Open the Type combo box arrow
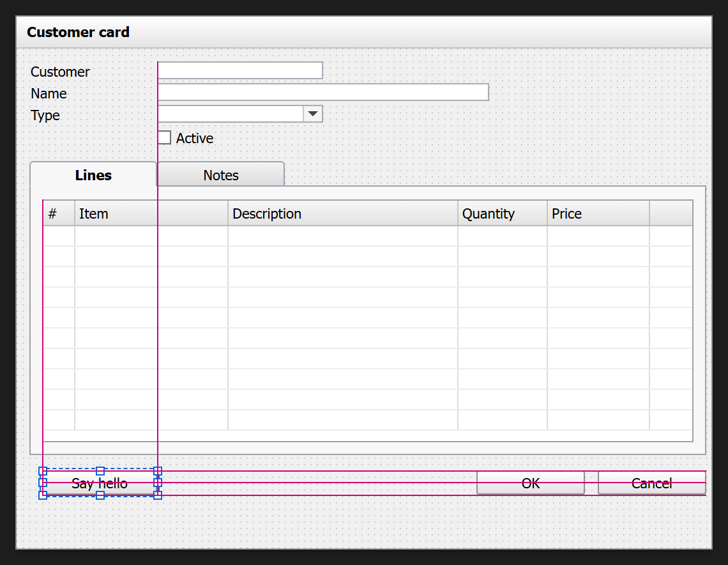Image resolution: width=728 pixels, height=565 pixels. click(313, 114)
